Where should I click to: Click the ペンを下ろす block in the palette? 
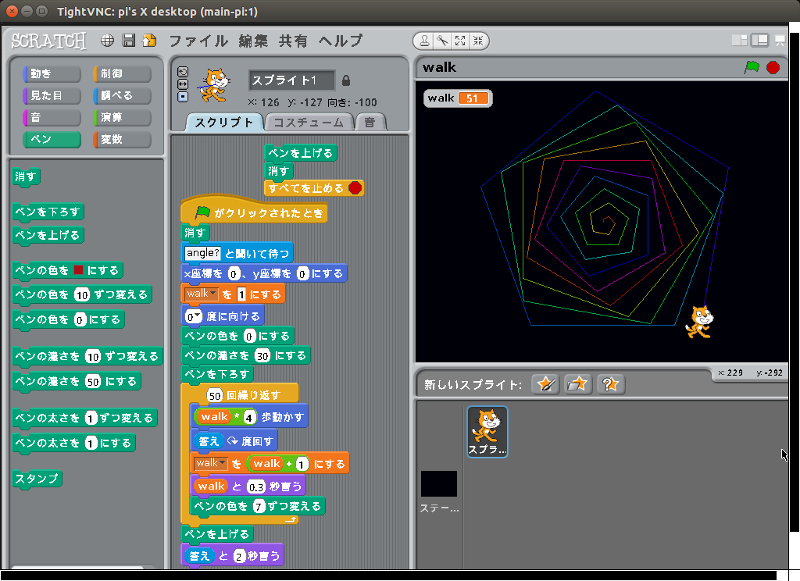(x=48, y=212)
